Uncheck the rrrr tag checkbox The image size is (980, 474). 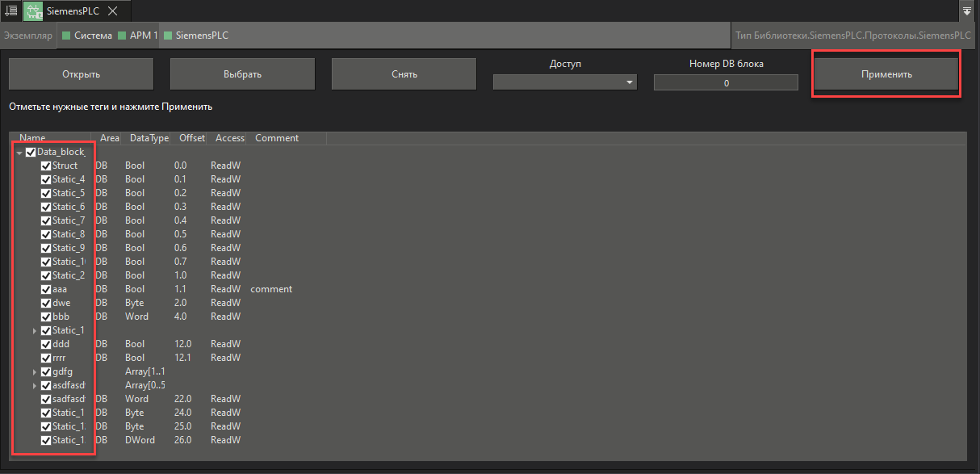coord(46,357)
